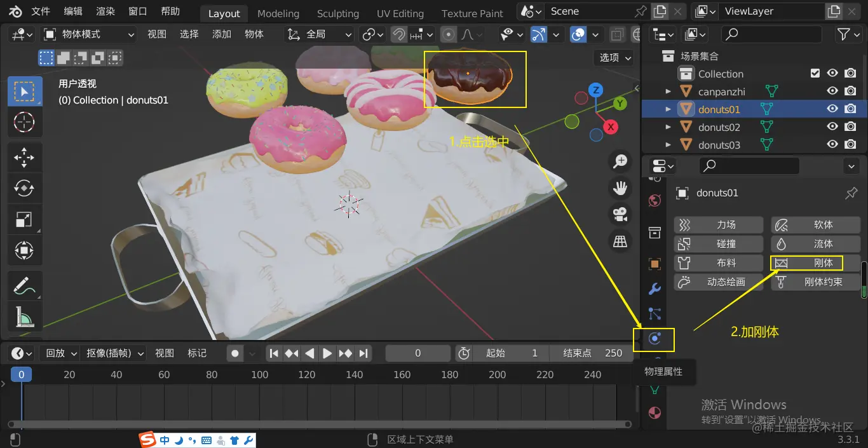Click the X axis on navigation gizmo

(x=611, y=127)
